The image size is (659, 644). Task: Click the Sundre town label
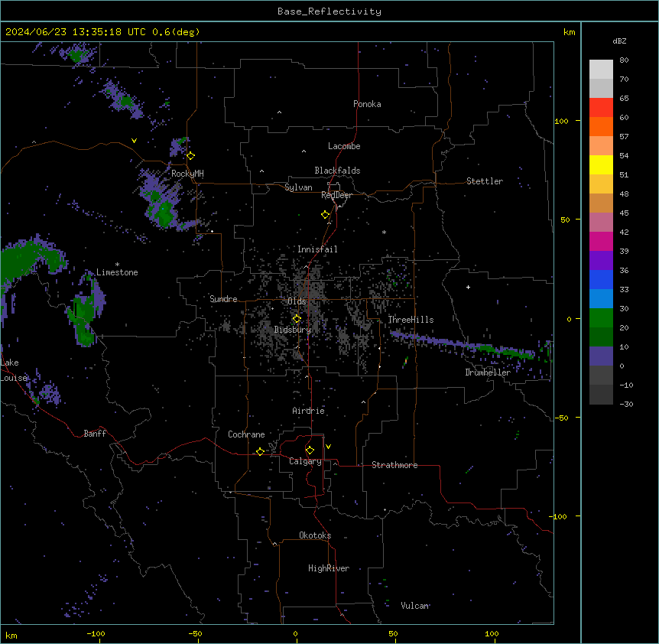[223, 299]
